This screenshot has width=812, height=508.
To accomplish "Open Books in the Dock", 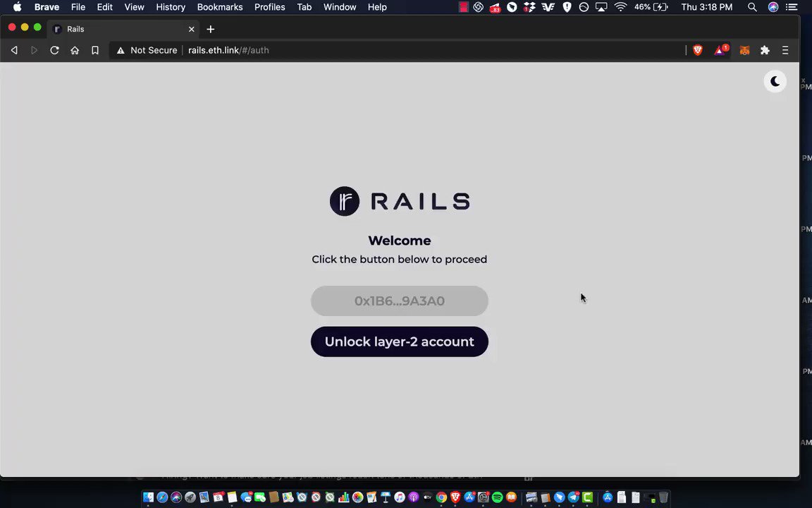I will [511, 497].
